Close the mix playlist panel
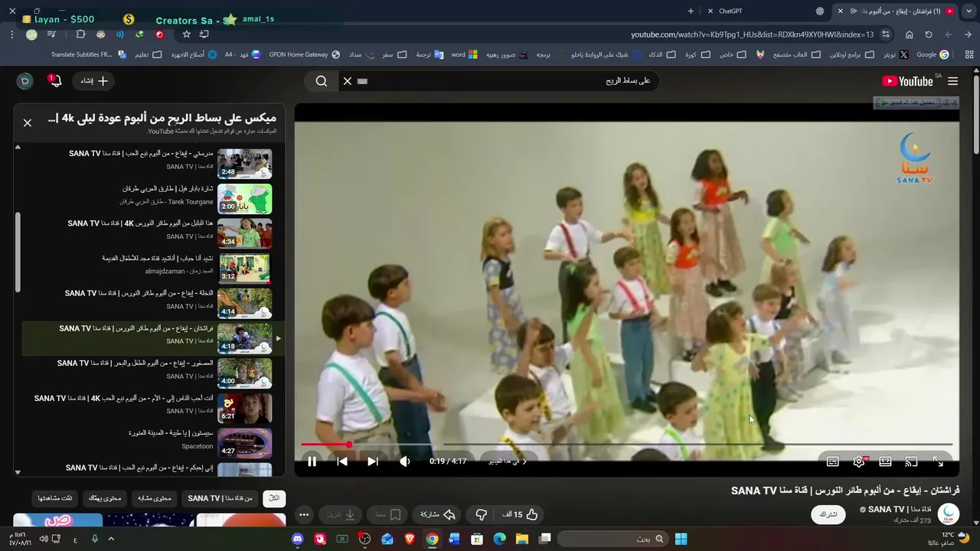 pos(28,122)
